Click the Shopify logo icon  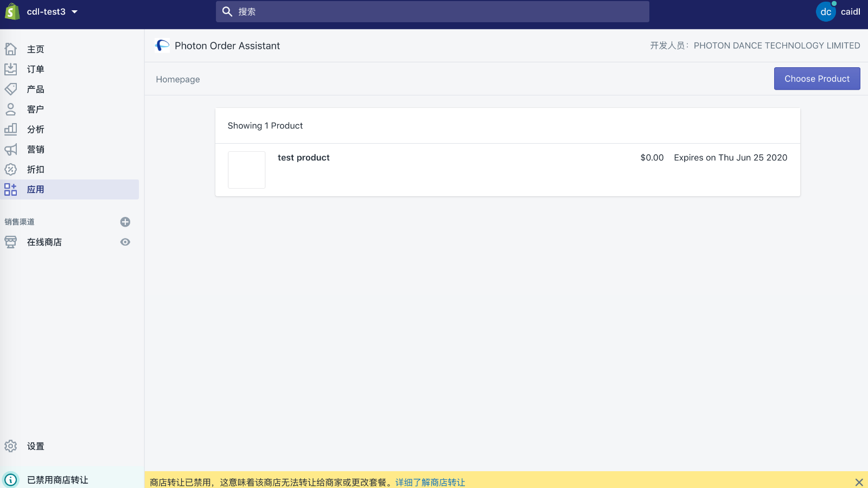pos(12,11)
